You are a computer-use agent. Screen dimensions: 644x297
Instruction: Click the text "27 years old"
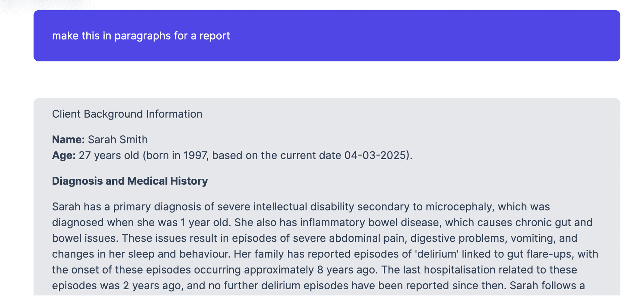(109, 156)
